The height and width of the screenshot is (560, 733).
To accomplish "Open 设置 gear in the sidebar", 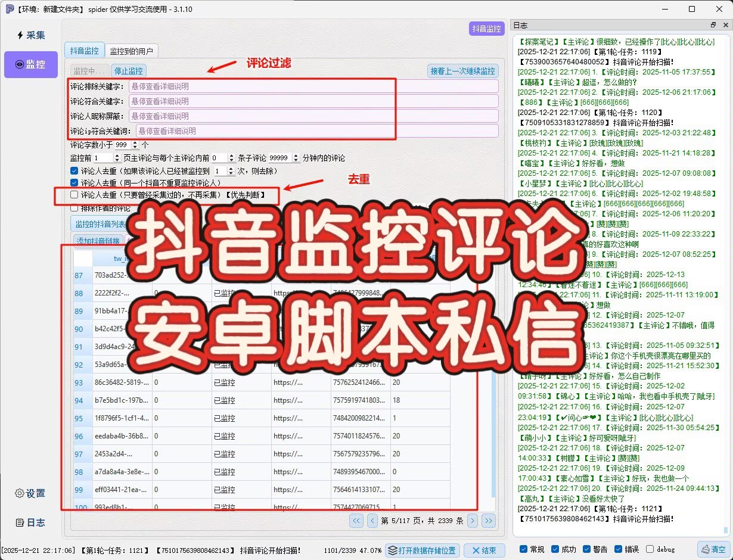I will (31, 493).
